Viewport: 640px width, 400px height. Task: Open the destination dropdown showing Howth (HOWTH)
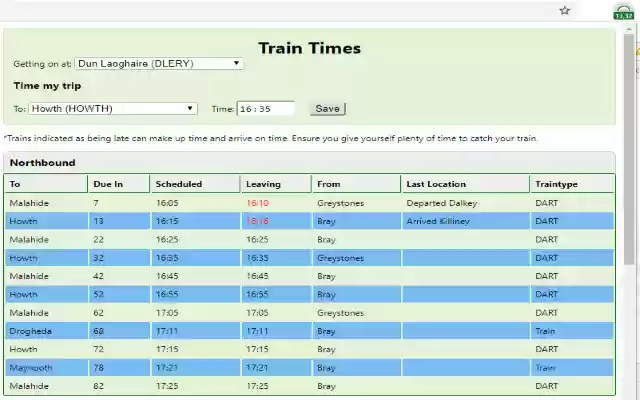(113, 109)
